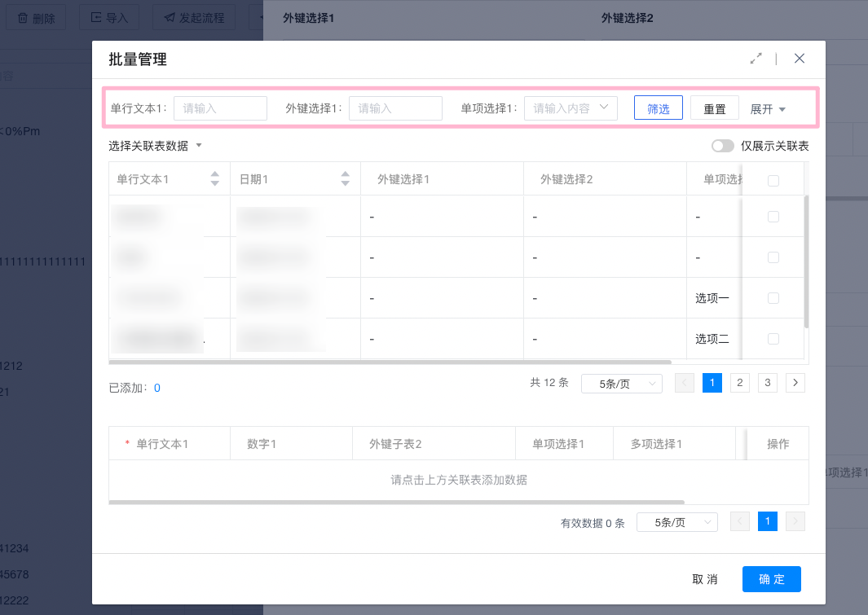Click previous page arrow in lower table
Viewport: 868px width, 615px height.
(740, 522)
